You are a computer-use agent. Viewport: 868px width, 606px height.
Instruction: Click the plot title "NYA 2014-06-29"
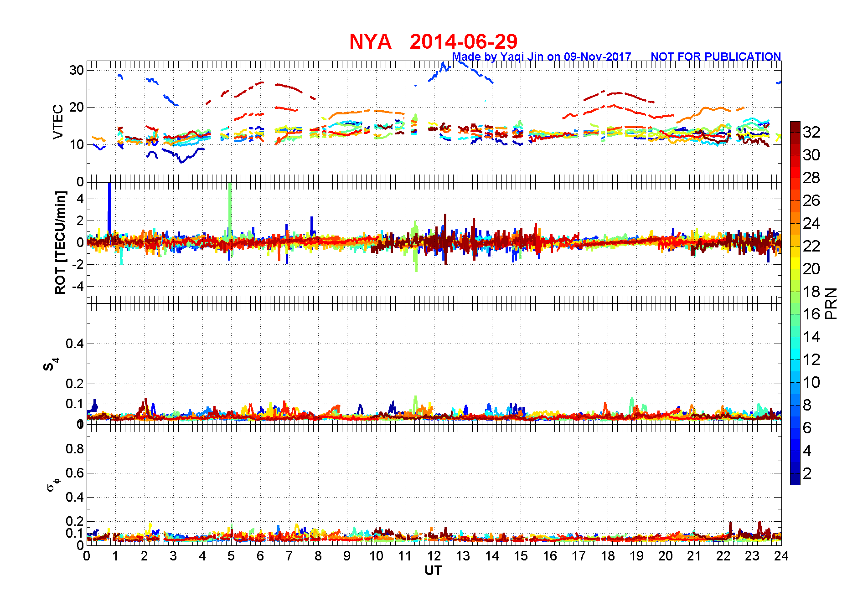[x=434, y=42]
